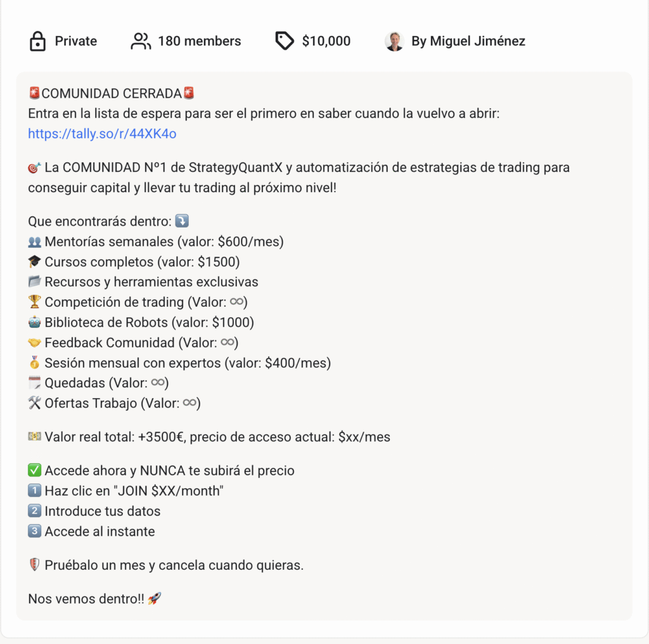The image size is (649, 644).
Task: Click the Private lock icon
Action: pyautogui.click(x=37, y=42)
